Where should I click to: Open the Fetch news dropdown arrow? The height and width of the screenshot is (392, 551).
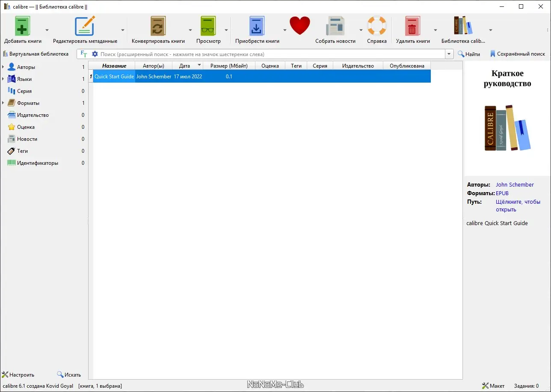361,30
